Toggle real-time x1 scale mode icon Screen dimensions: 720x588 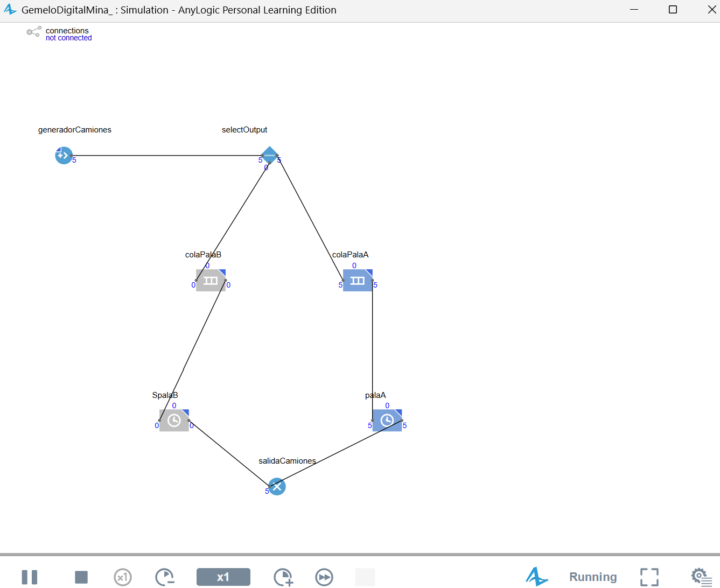click(x=123, y=577)
